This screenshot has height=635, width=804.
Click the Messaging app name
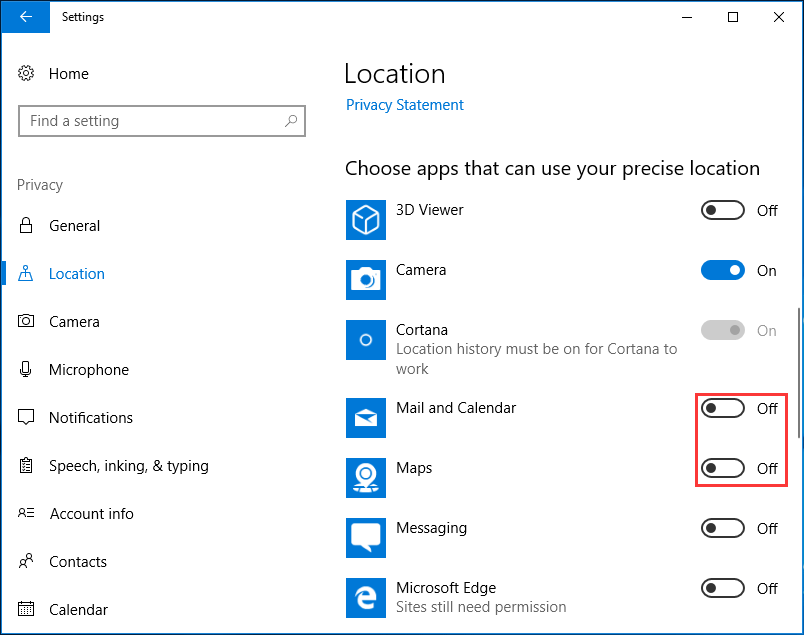coord(431,528)
